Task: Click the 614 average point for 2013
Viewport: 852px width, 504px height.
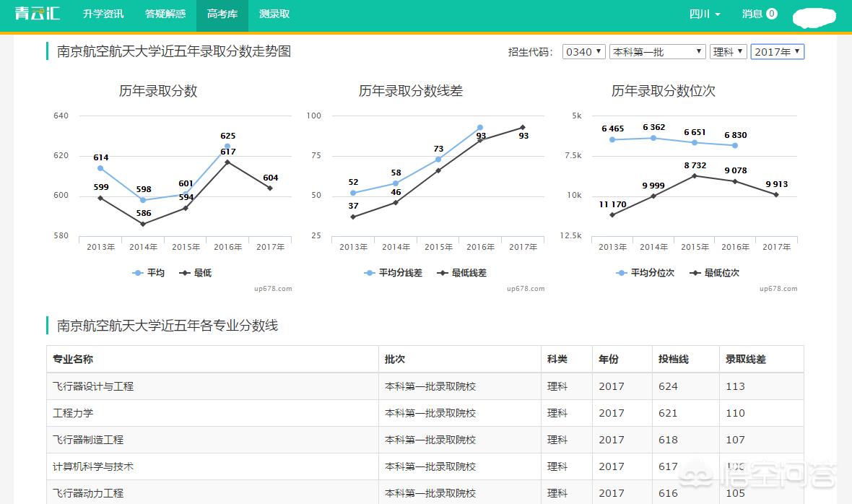Action: 100,168
